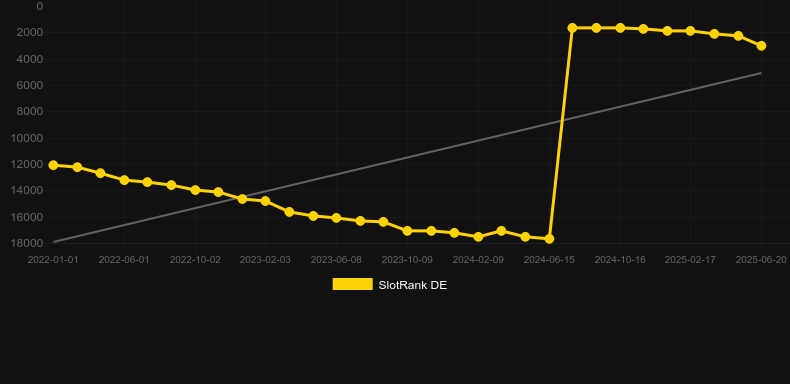Click the 2025-02-17 x-axis date label
The width and height of the screenshot is (790, 384).
pos(690,260)
